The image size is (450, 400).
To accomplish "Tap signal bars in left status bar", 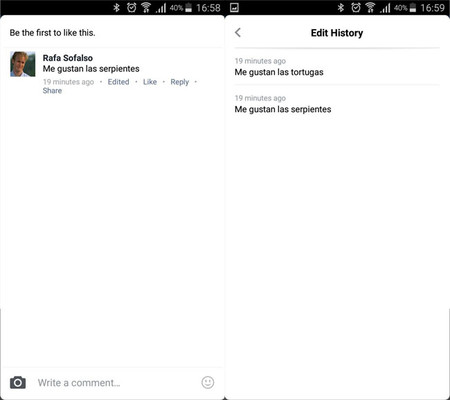I will [x=161, y=8].
